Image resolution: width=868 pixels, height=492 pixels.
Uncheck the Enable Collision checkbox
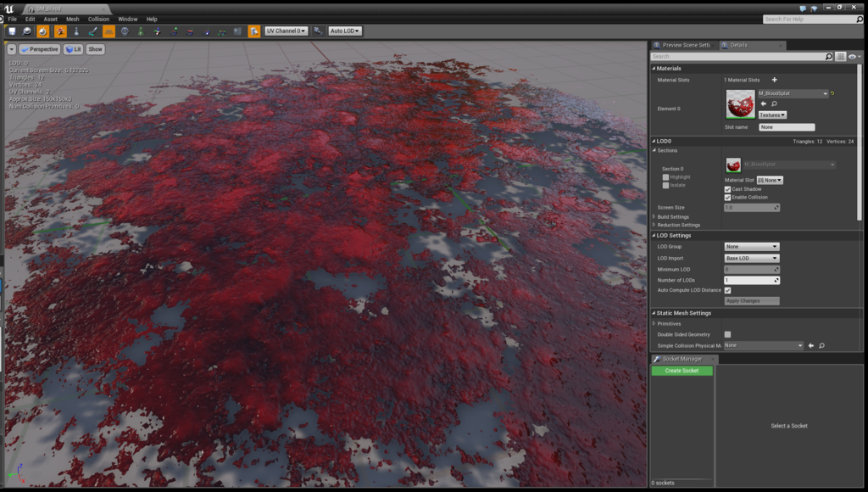pos(728,198)
